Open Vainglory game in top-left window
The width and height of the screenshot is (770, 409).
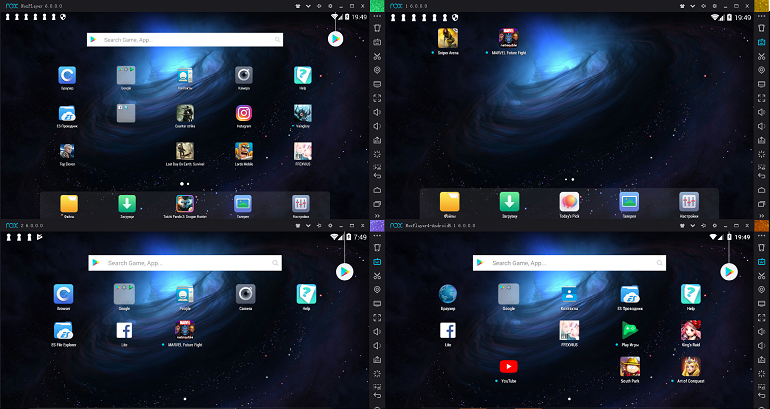click(x=302, y=113)
